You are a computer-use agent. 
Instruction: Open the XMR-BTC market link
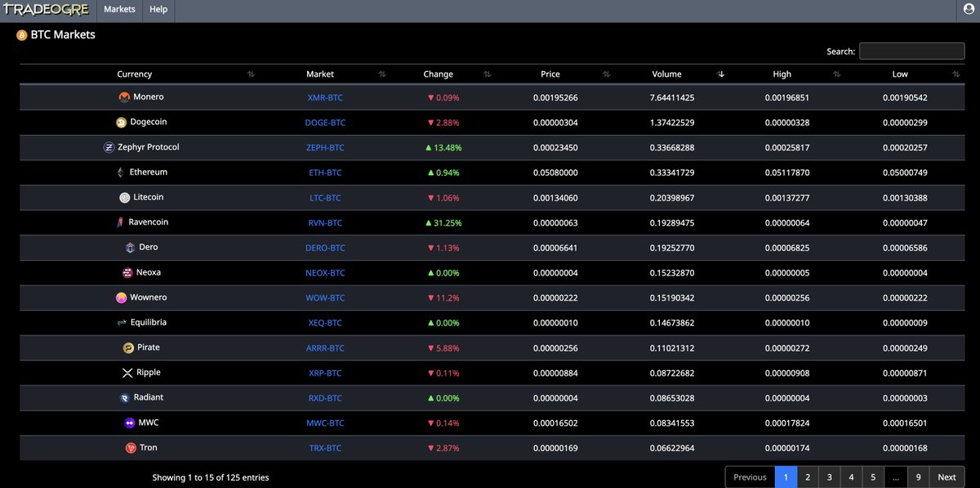coord(325,98)
